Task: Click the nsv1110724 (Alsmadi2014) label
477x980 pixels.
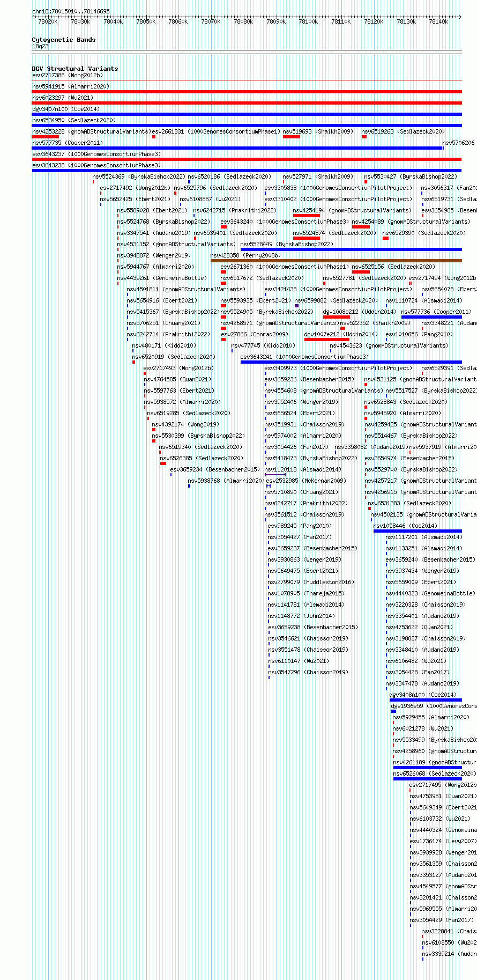Action: (x=424, y=301)
